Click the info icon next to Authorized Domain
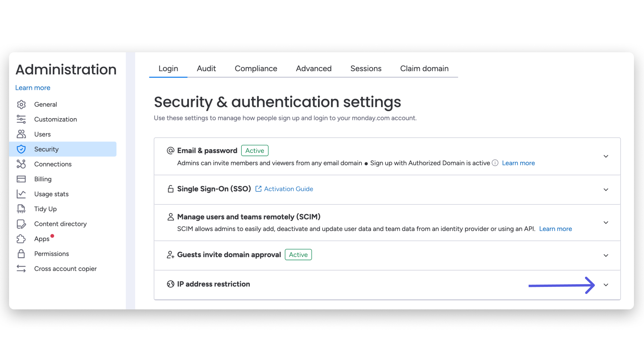Image resolution: width=644 pixels, height=362 pixels. (x=495, y=163)
